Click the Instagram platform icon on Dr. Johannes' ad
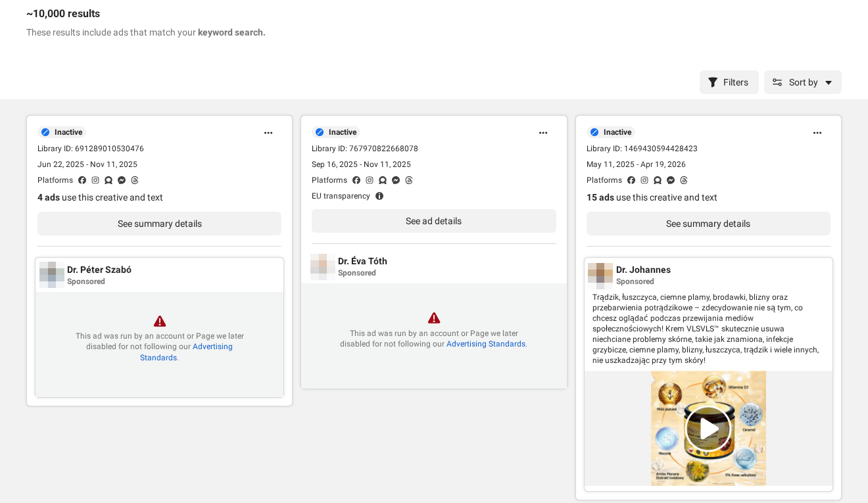868x503 pixels. 644,180
